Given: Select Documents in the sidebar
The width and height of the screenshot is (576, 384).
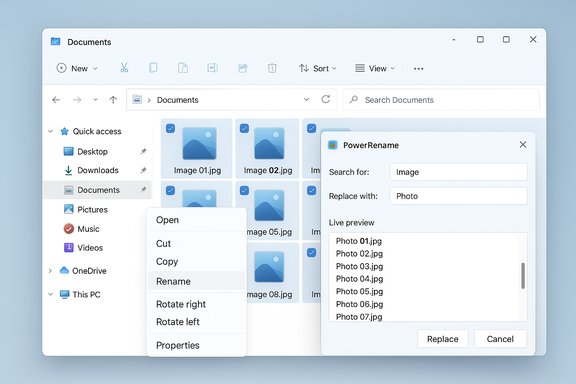Looking at the screenshot, I should [98, 190].
